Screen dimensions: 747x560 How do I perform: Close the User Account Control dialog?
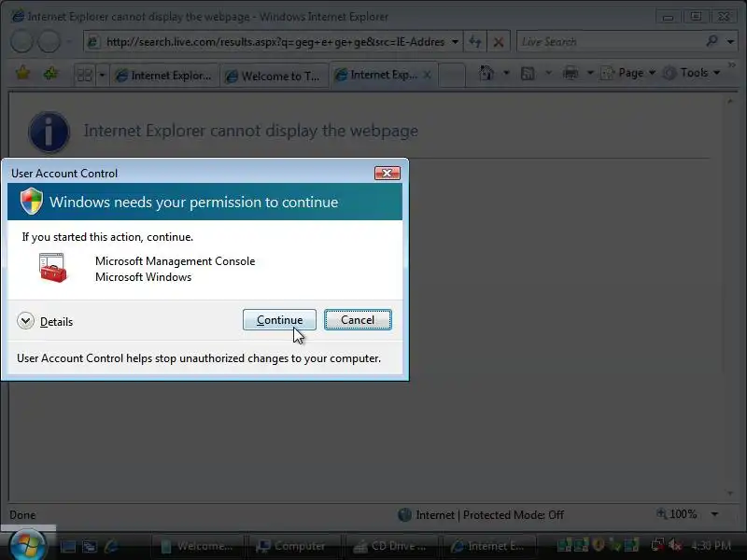click(x=387, y=174)
